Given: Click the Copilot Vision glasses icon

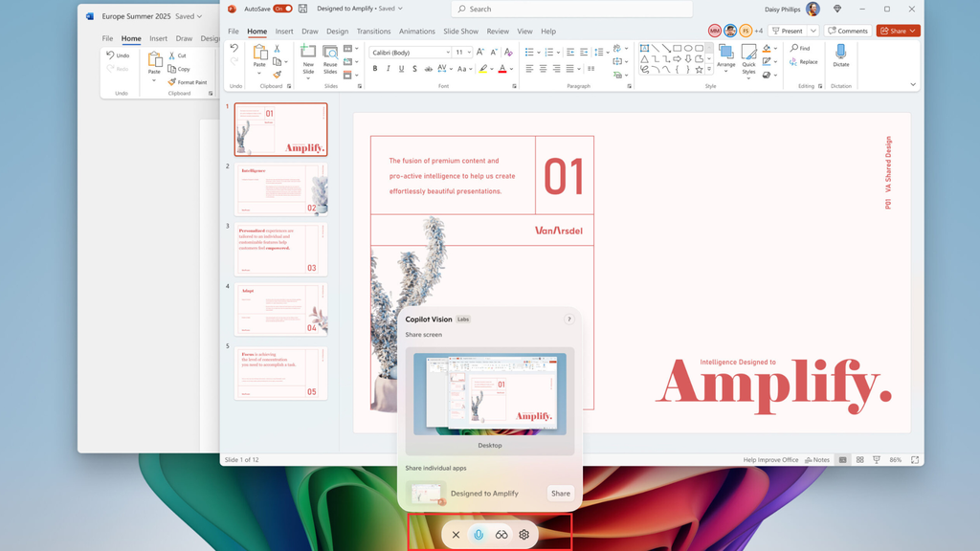Looking at the screenshot, I should (501, 535).
